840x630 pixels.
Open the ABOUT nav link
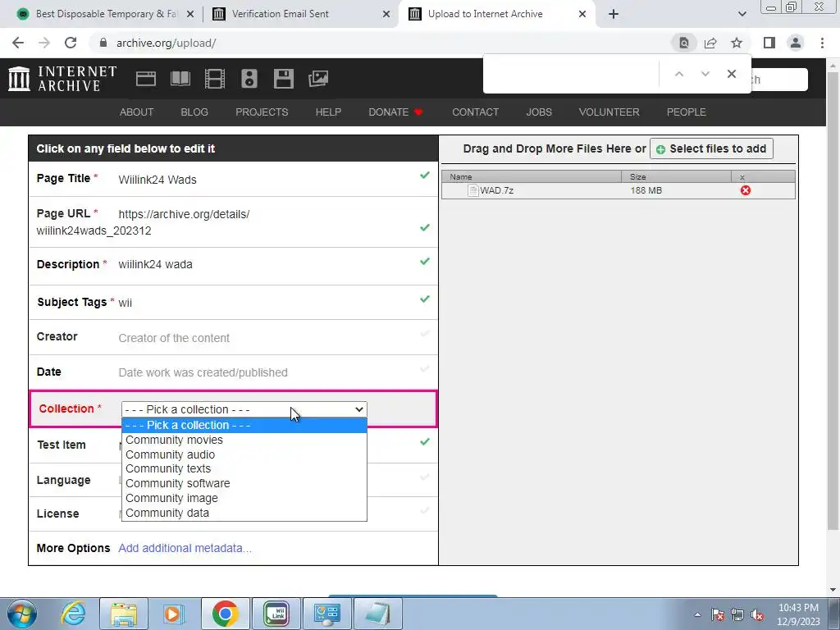137,112
